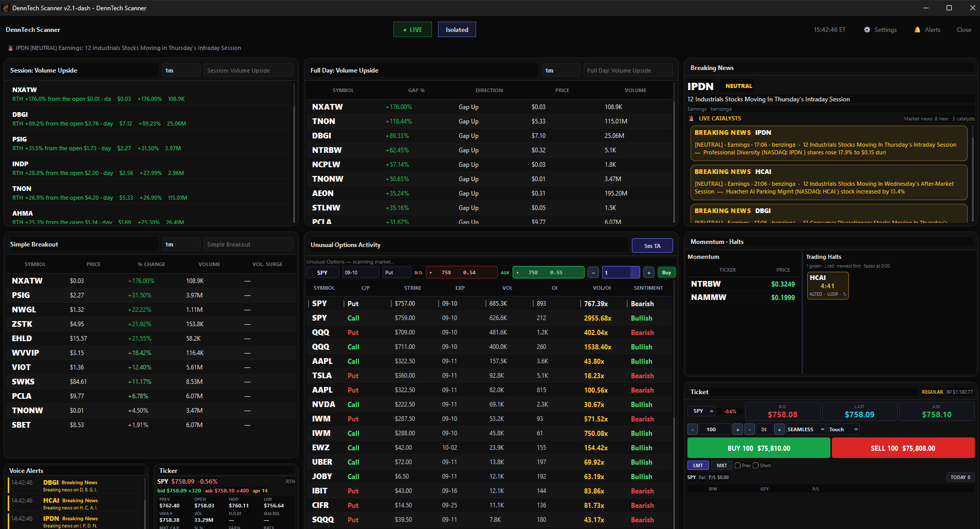Select the MKT order type

722,465
